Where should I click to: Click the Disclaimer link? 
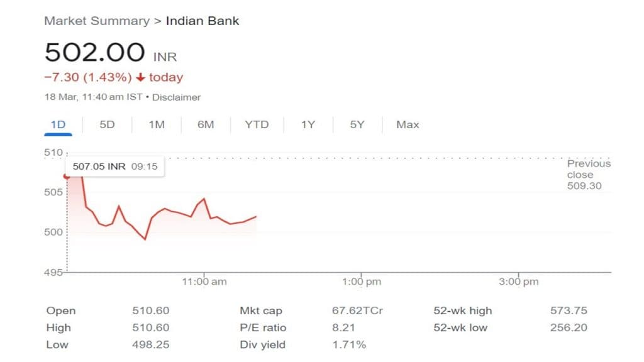(x=176, y=97)
